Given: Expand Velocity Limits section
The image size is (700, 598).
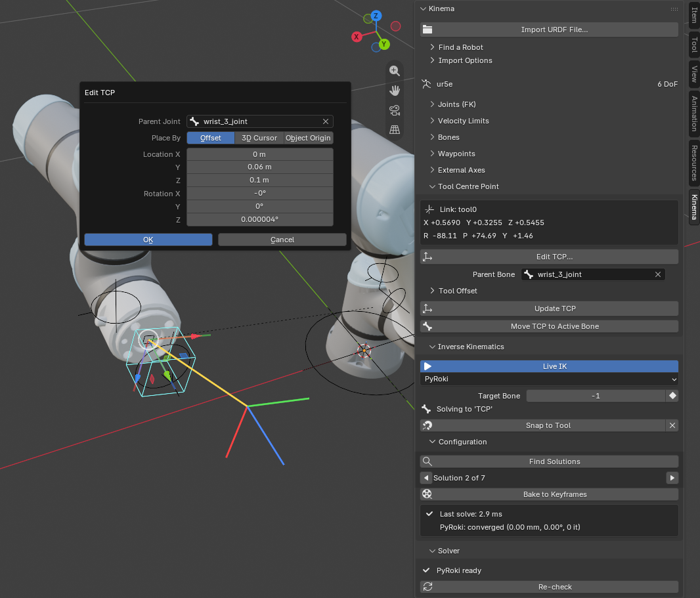Looking at the screenshot, I should (x=432, y=121).
